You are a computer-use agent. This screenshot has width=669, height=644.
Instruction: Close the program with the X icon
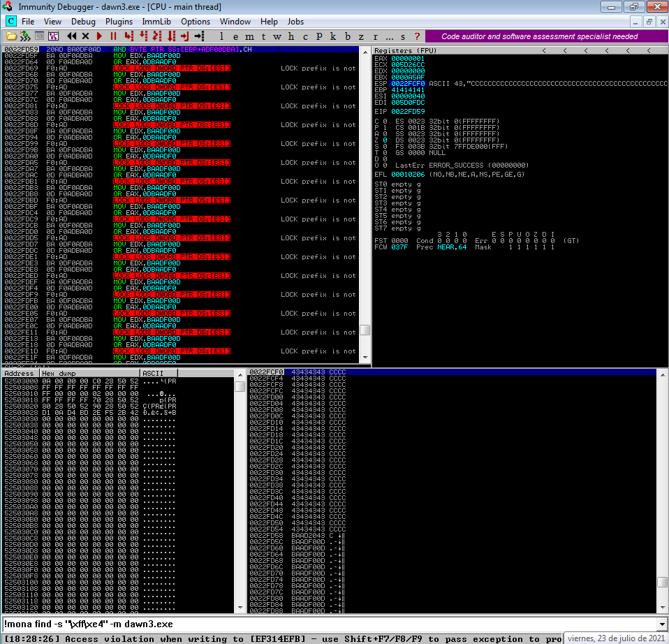(x=85, y=36)
